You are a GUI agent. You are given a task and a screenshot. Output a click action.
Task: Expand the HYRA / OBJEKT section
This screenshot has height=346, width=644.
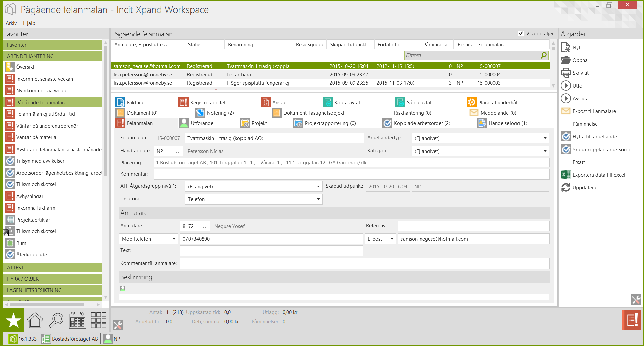(x=52, y=279)
